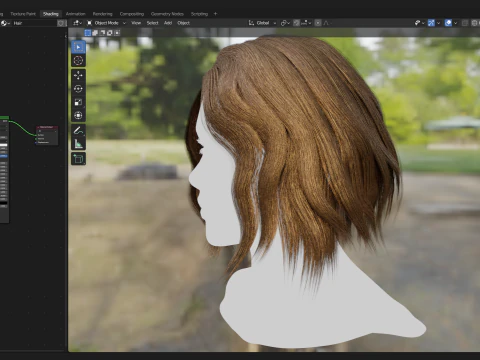The width and height of the screenshot is (480, 360).
Task: Toggle proportional editing
Action: tap(318, 23)
